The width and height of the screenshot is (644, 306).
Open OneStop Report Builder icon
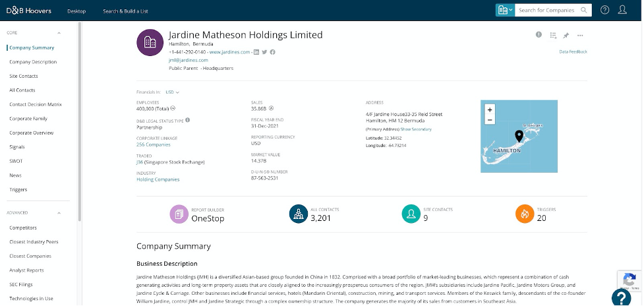(179, 214)
